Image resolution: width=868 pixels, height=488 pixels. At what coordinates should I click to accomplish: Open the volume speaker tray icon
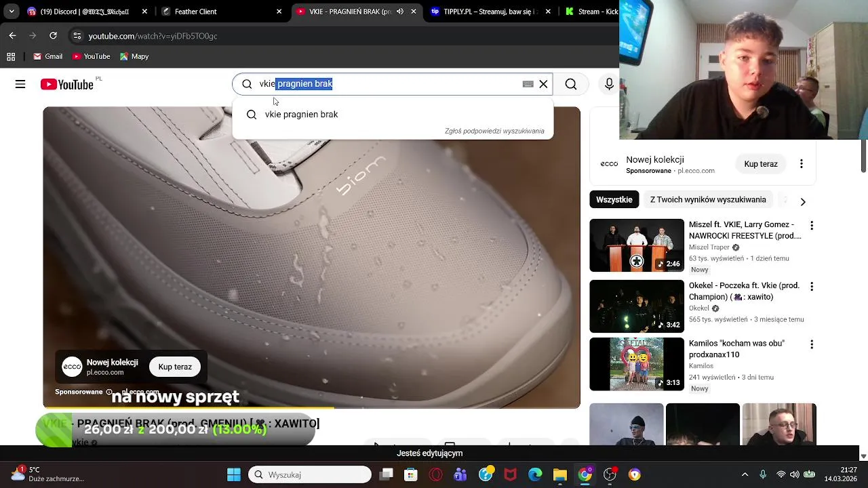(x=795, y=474)
